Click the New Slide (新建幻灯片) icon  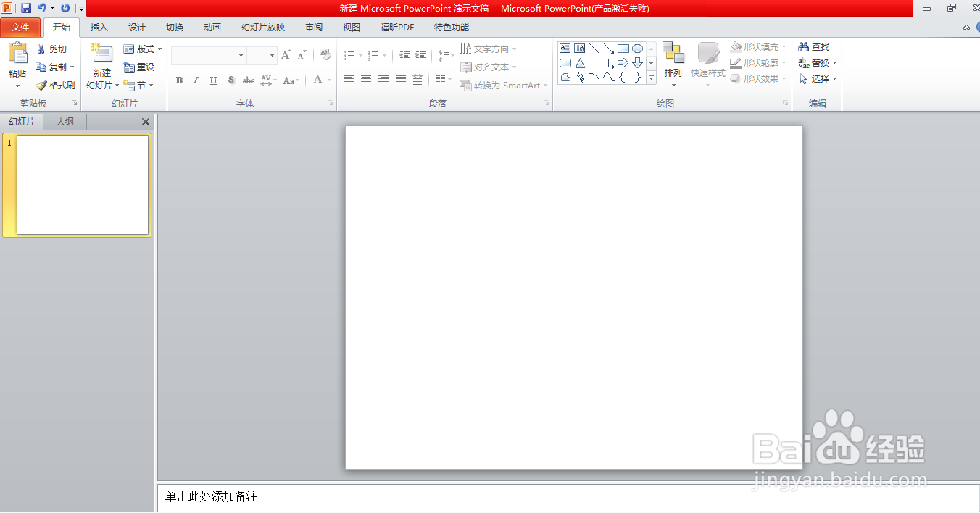point(101,54)
